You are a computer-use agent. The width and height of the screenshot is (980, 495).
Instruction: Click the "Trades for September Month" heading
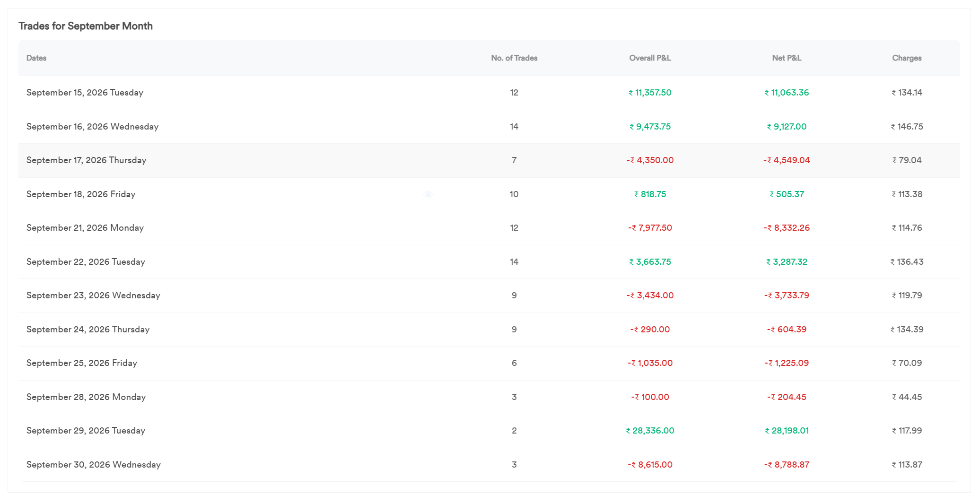pos(86,26)
